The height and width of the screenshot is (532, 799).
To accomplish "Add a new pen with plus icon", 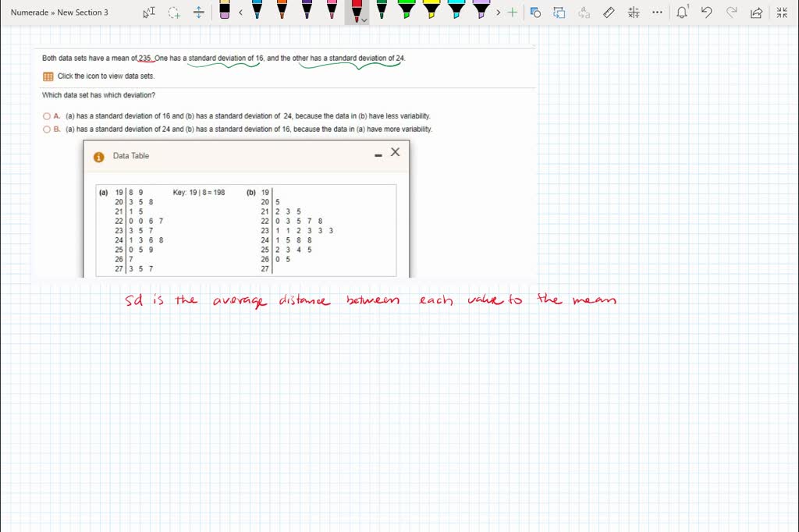I will [x=513, y=12].
